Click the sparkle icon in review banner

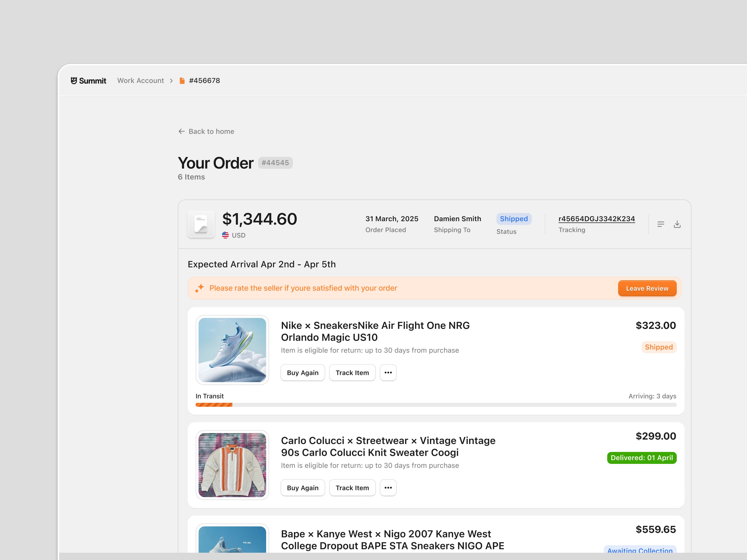click(199, 288)
